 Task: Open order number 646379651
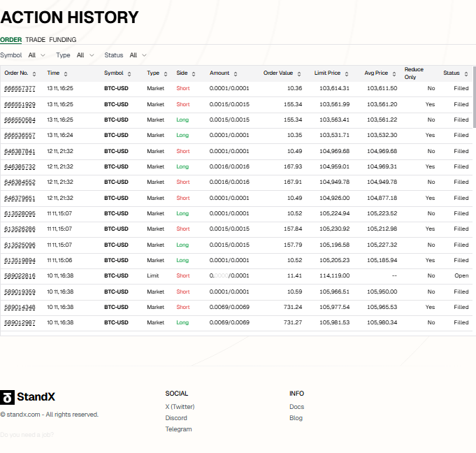(x=20, y=198)
